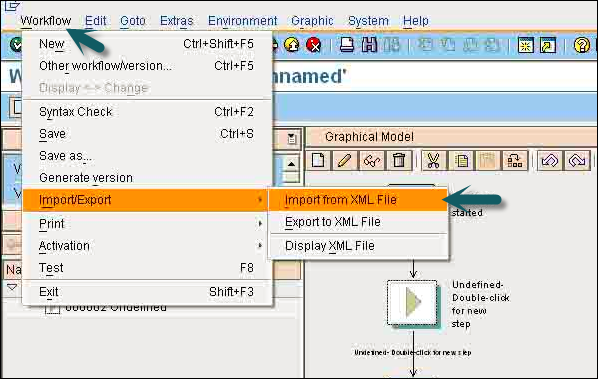Select the pencil Change icon
The image size is (598, 379).
coord(344,160)
